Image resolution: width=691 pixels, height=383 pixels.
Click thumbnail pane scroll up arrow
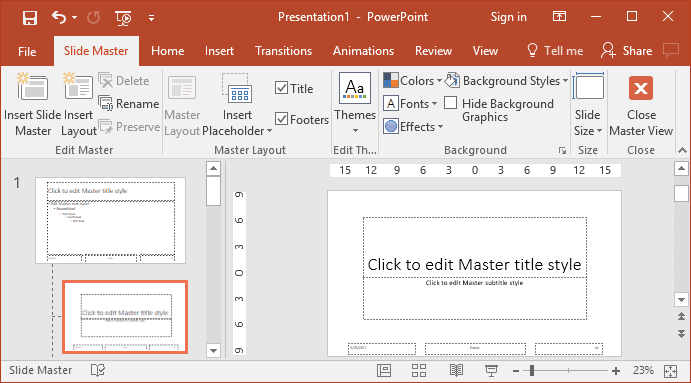(x=213, y=168)
